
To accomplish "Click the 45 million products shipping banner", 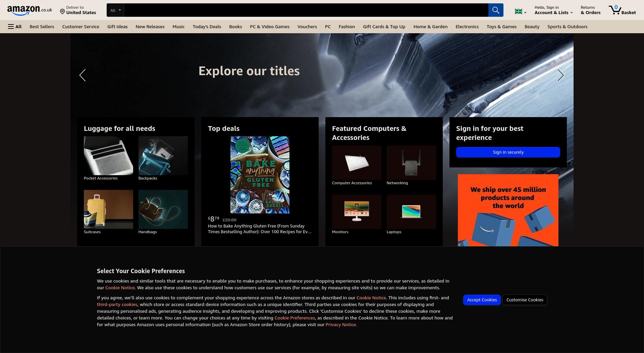I will (x=508, y=210).
